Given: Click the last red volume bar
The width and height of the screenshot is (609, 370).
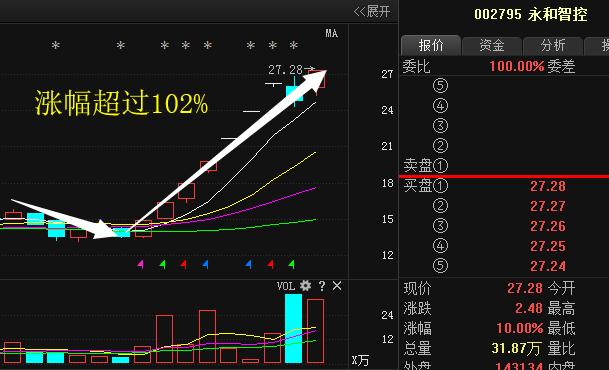Looking at the screenshot, I should [x=315, y=331].
